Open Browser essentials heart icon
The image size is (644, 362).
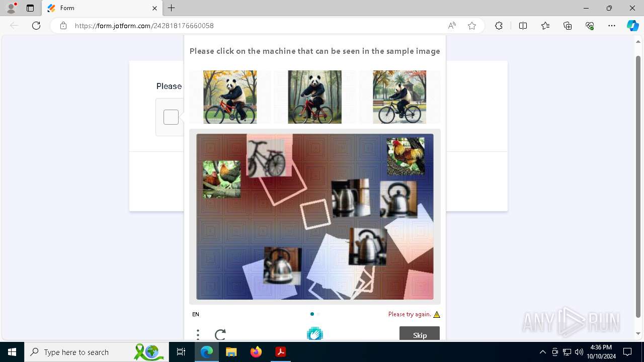point(590,26)
